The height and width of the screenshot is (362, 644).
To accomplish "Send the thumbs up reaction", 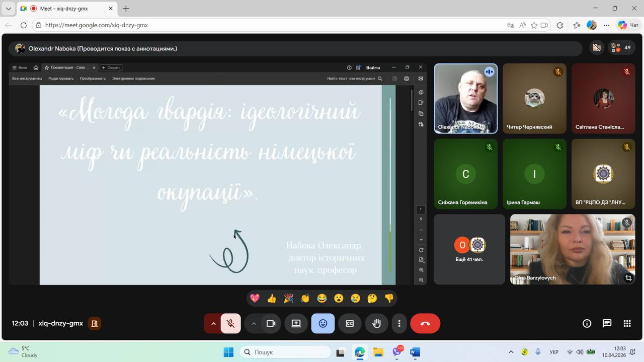I will 272,299.
